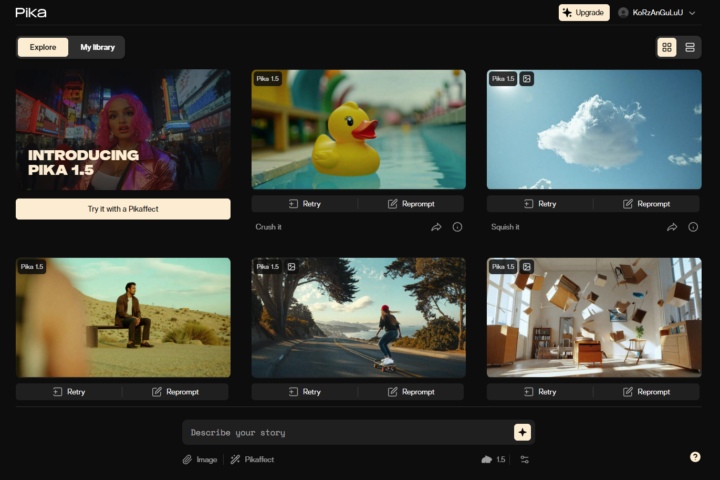The image size is (720, 480).
Task: Show info for the Squish it video
Action: (693, 227)
